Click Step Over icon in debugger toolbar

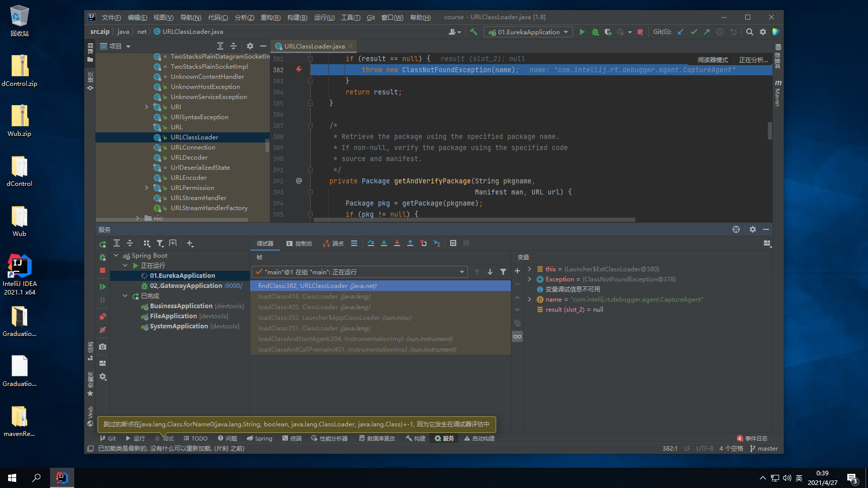[x=371, y=243]
